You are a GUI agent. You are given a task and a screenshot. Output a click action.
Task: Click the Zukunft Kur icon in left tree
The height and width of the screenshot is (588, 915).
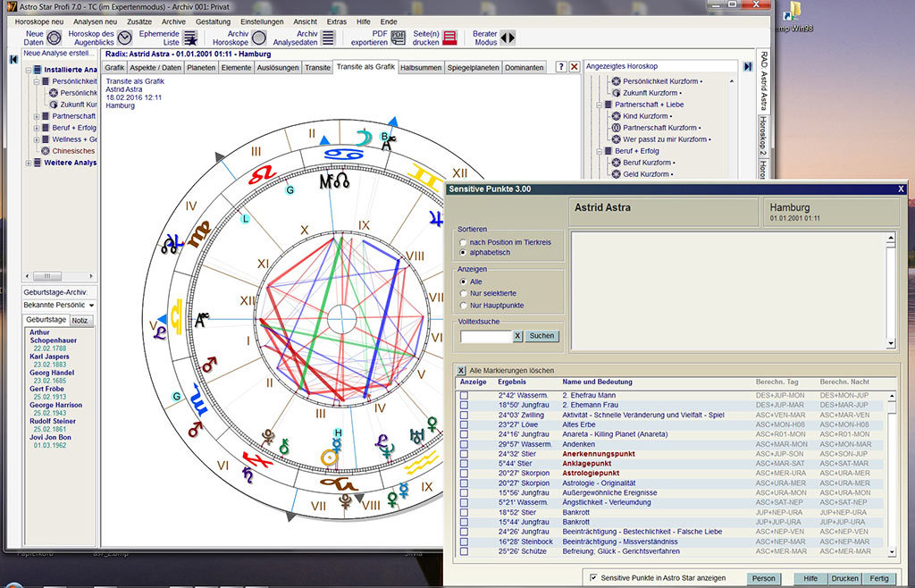[54, 105]
